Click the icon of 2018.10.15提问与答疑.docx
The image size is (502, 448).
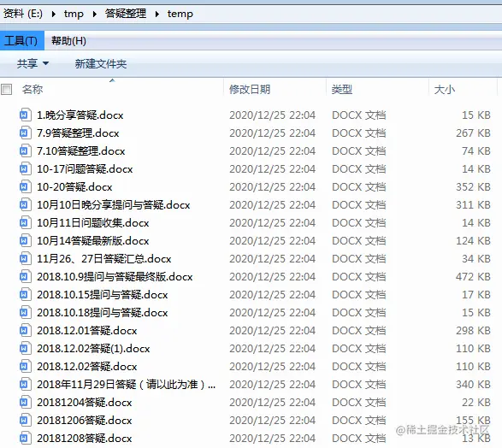(x=26, y=294)
